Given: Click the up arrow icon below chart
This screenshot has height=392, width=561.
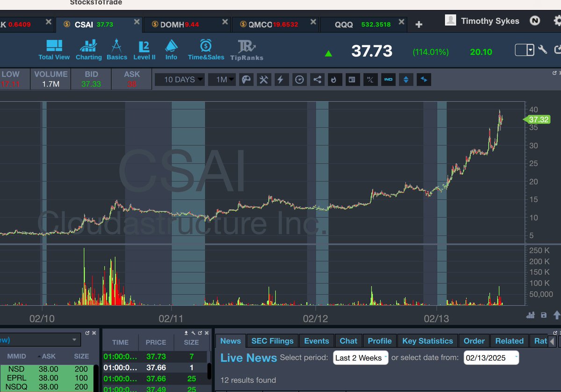Looking at the screenshot, I should pos(557,315).
